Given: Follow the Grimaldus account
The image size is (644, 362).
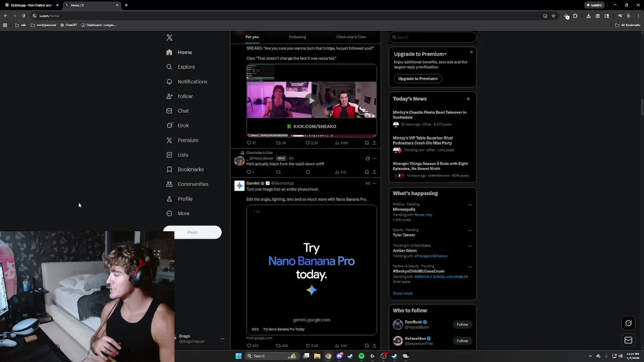Looking at the screenshot, I should pos(462,341).
